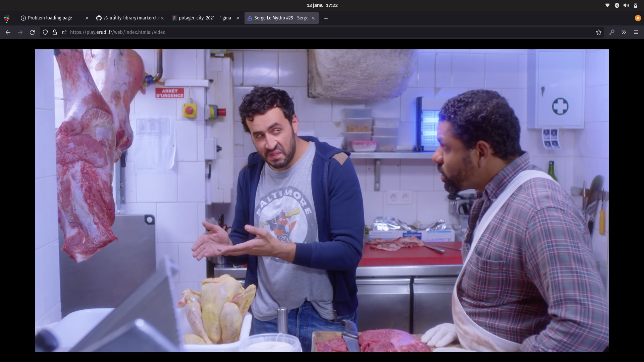Click the URL address field
The width and height of the screenshot is (644, 362).
pos(302,32)
